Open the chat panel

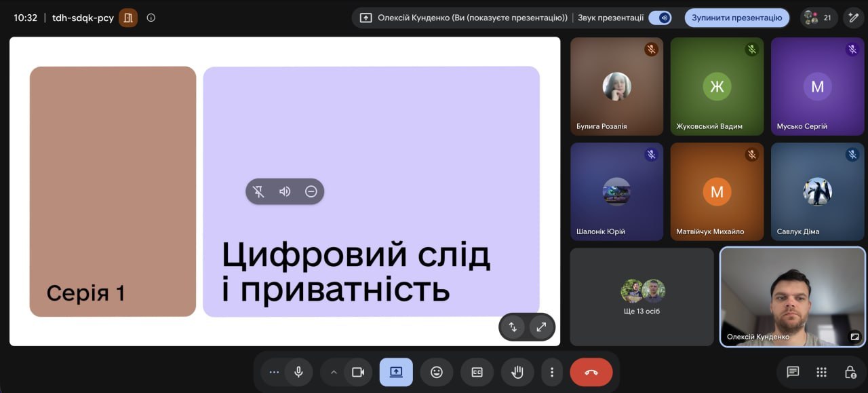click(792, 372)
